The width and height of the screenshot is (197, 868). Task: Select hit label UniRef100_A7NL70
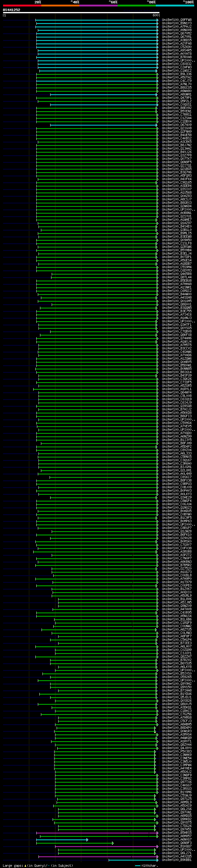177,84
